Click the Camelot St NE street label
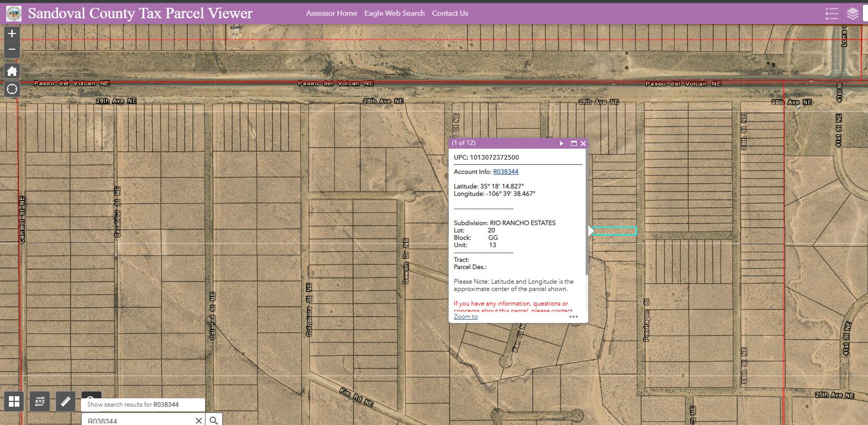Image resolution: width=868 pixels, height=425 pixels. coord(22,220)
